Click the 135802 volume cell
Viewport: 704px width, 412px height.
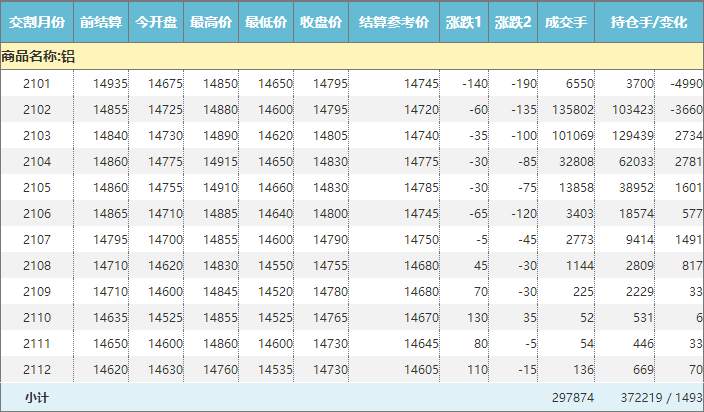pyautogui.click(x=573, y=109)
